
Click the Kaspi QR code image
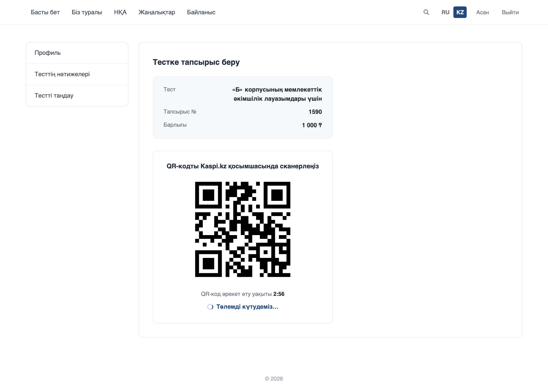(243, 229)
